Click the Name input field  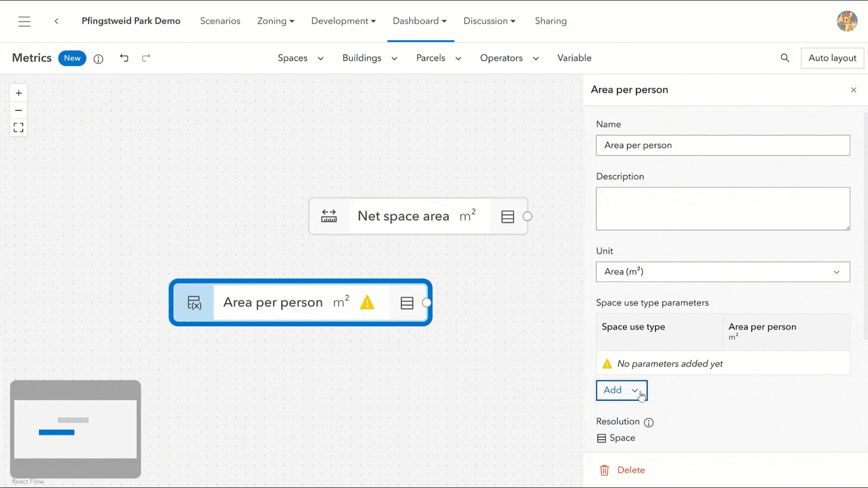tap(723, 145)
